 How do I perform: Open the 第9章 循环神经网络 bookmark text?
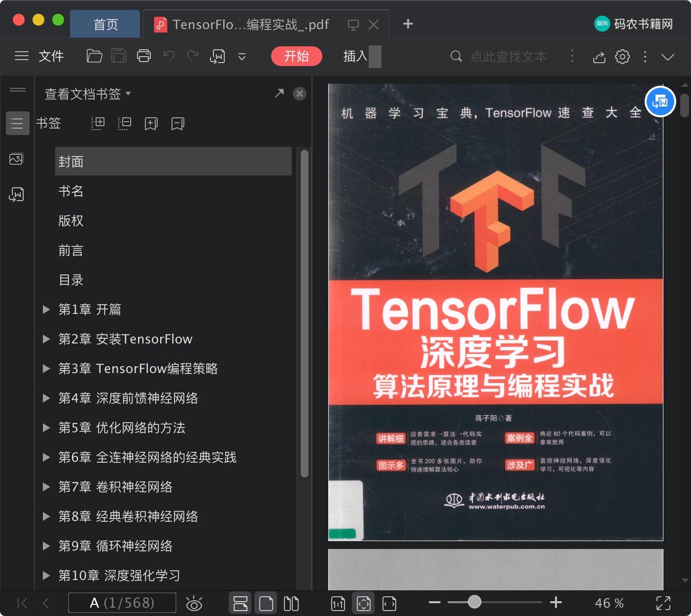coord(115,546)
